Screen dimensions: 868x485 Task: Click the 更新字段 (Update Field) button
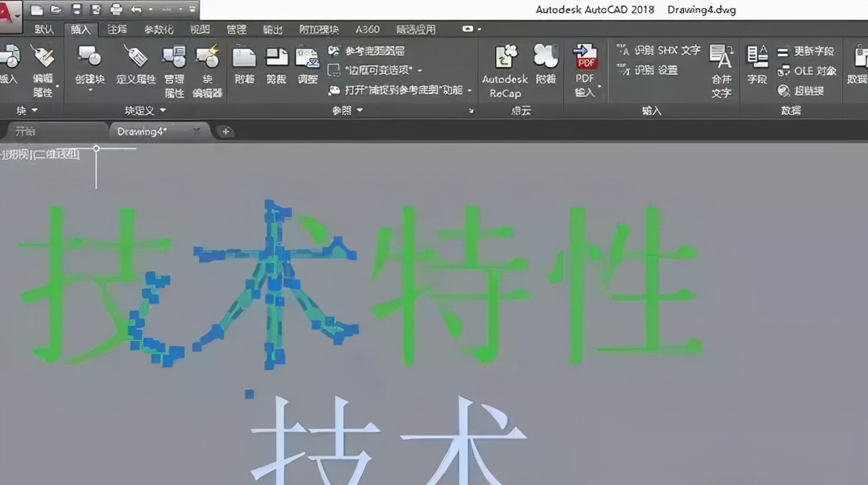point(807,52)
